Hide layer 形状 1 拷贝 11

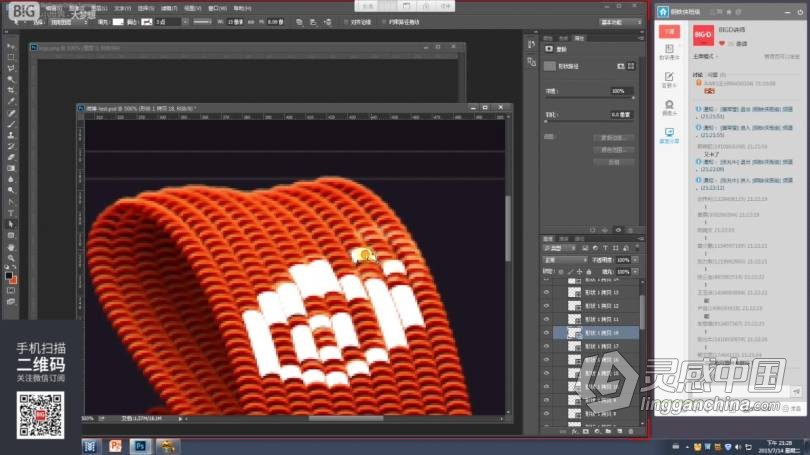coord(546,319)
